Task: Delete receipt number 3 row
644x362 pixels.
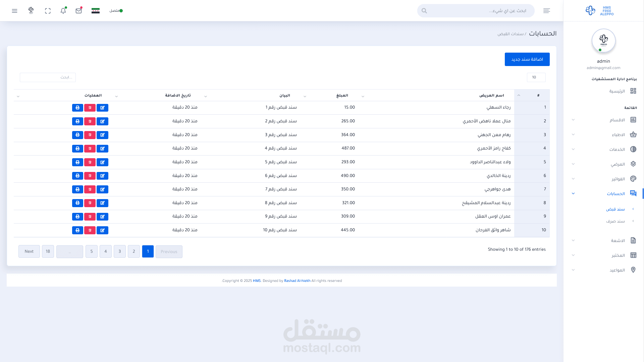Action: click(90, 135)
